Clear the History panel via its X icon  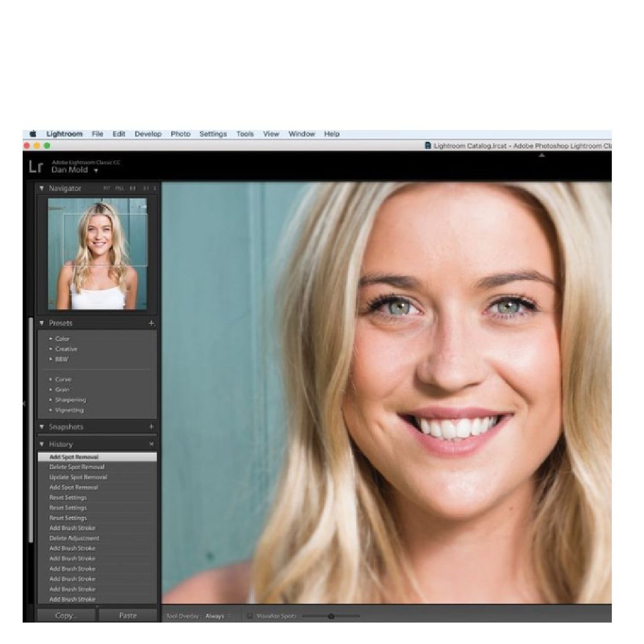pos(151,443)
